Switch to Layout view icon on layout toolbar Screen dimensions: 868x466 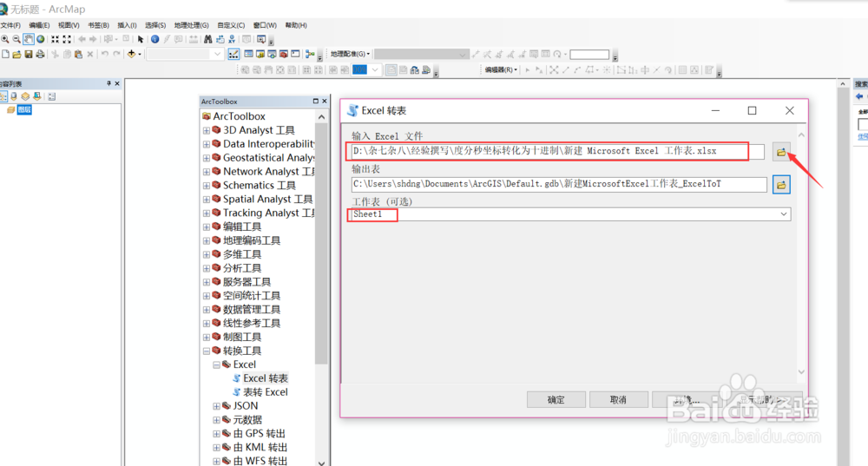(x=391, y=69)
